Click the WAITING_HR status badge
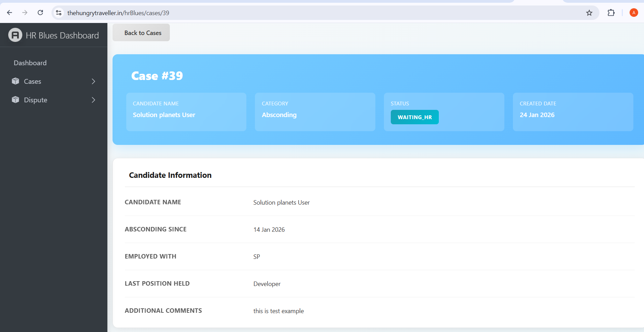The image size is (644, 332). coord(414,117)
